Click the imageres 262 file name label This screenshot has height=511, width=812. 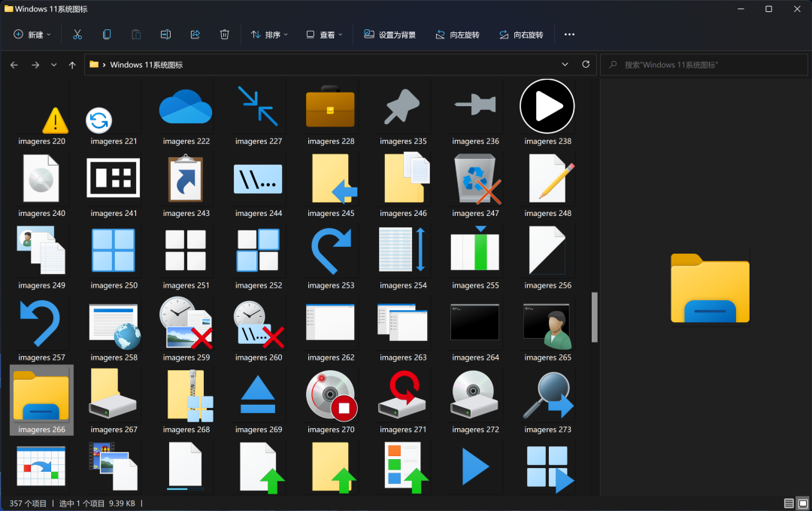pos(330,357)
